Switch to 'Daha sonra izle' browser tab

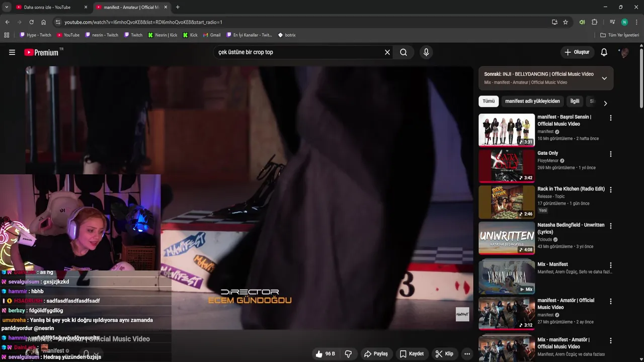(47, 7)
